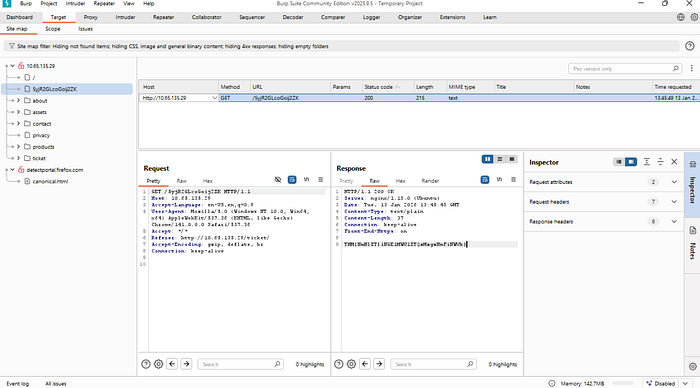Screen dimensions: 700x388
Task: Select canonical.html in site map tree
Action: 50,181
